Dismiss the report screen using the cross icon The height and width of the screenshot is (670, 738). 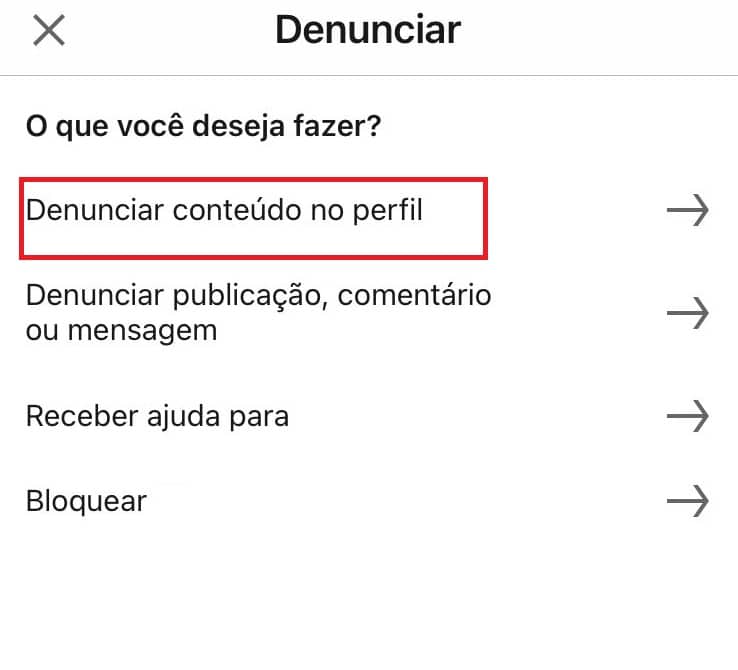coord(49,31)
